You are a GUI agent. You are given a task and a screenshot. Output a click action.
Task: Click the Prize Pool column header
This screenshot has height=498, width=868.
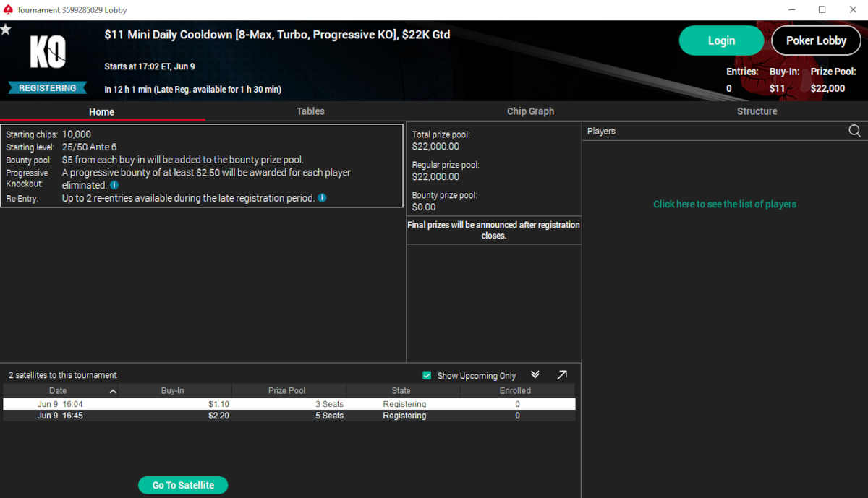click(287, 390)
